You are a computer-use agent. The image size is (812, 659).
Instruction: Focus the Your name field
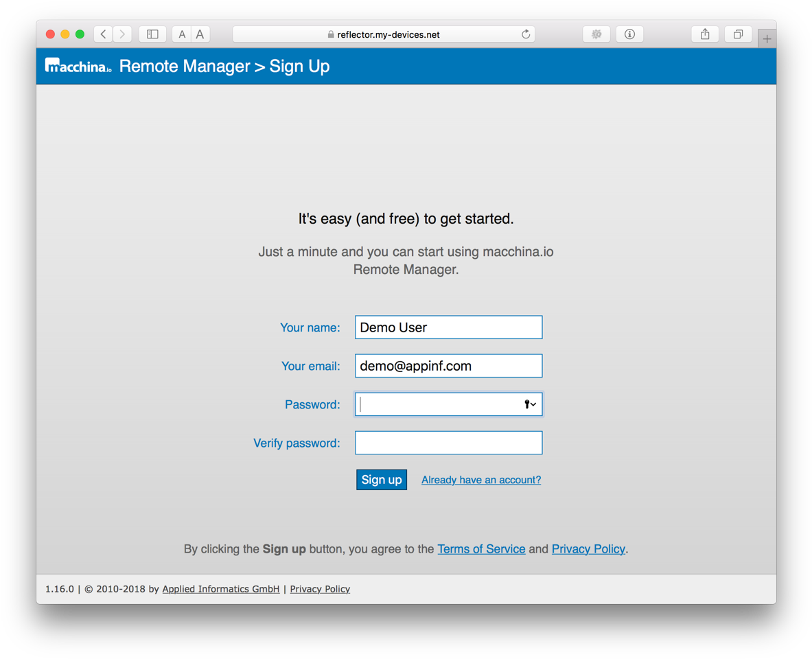click(x=448, y=327)
